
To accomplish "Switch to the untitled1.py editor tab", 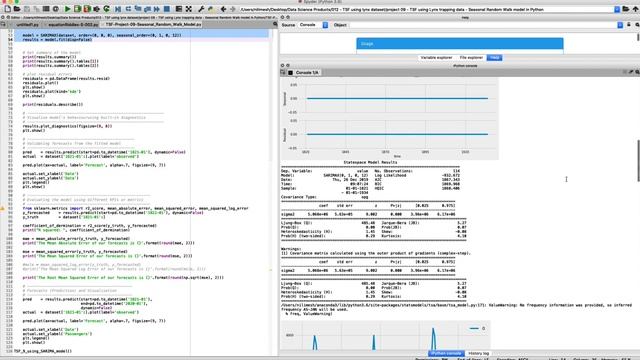I will click(27, 24).
